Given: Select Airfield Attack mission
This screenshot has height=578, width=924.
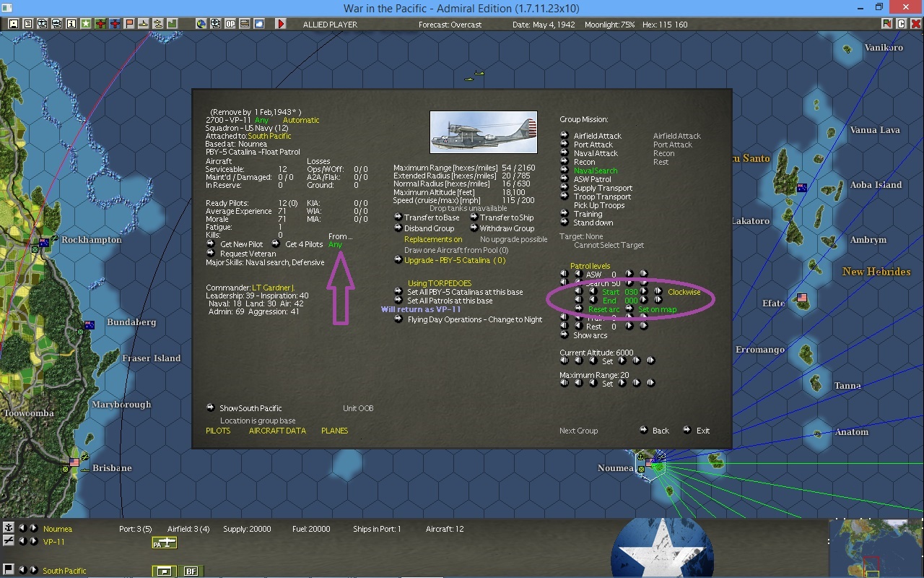Looking at the screenshot, I should click(x=597, y=136).
